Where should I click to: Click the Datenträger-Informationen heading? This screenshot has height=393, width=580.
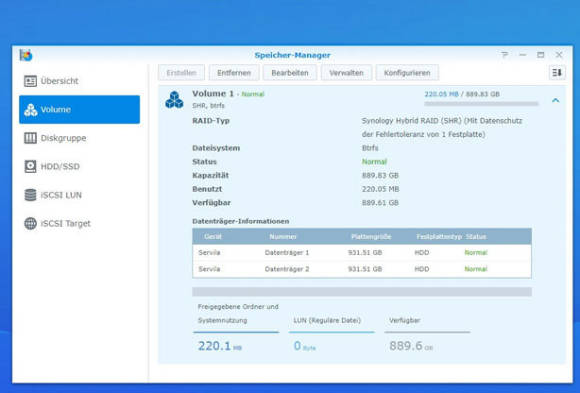(x=241, y=221)
